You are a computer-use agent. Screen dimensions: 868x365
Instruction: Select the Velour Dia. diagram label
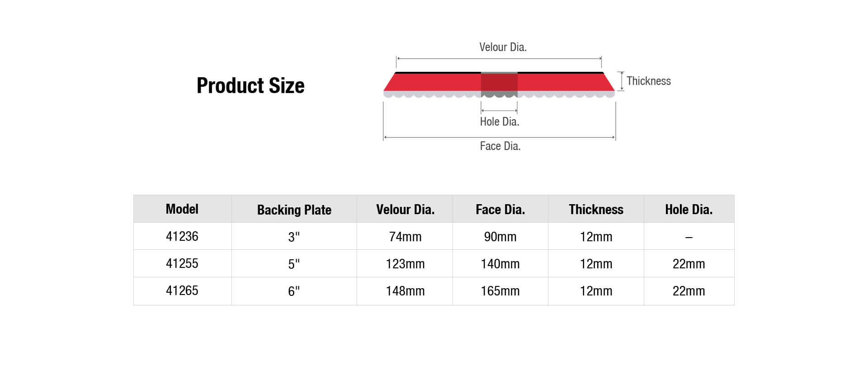(503, 47)
